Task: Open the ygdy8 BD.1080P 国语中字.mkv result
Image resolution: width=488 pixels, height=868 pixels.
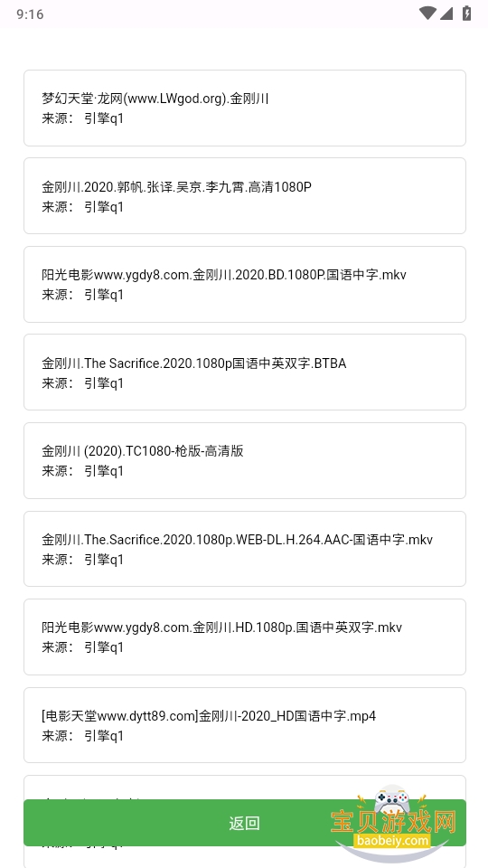Action: tap(245, 284)
